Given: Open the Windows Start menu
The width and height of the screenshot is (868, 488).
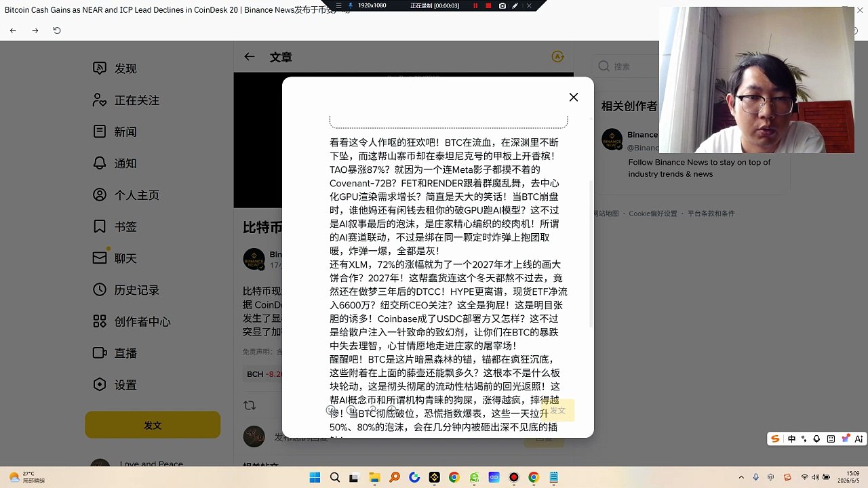Looking at the screenshot, I should click(x=315, y=477).
